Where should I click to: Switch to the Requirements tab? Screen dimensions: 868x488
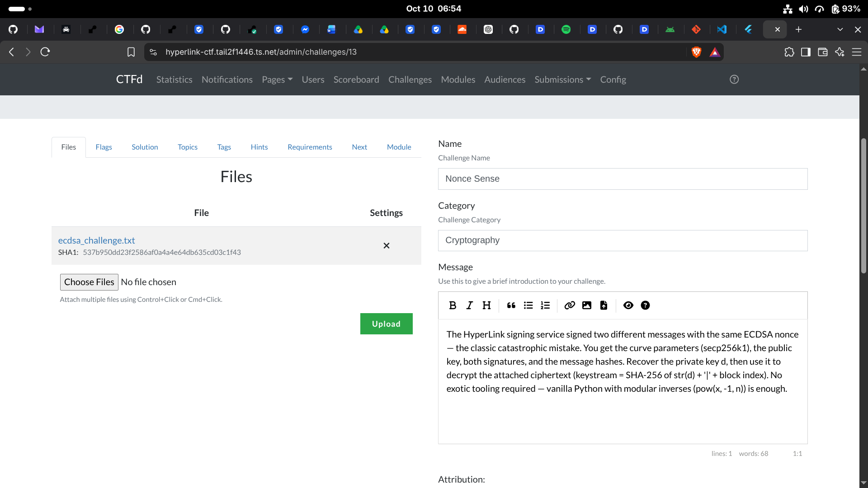pyautogui.click(x=310, y=147)
